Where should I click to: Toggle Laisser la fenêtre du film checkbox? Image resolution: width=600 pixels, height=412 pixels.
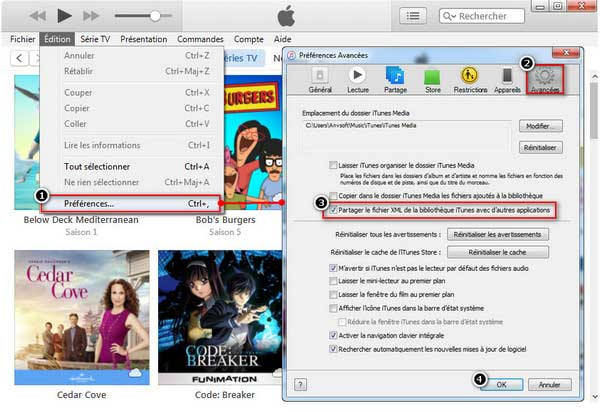point(333,295)
